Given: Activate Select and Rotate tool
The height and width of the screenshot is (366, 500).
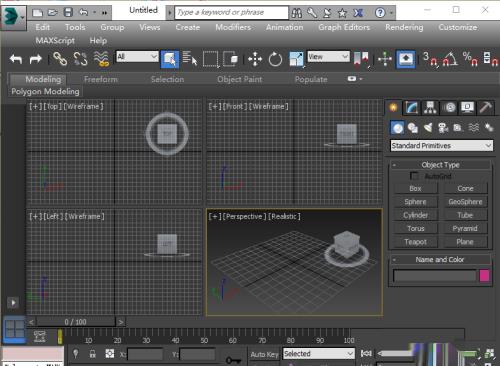Looking at the screenshot, I should [275, 59].
